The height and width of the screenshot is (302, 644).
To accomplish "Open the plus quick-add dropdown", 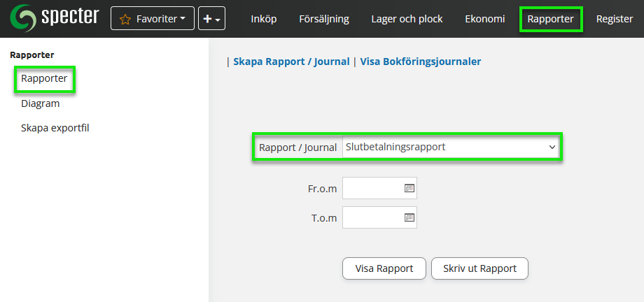I will (211, 19).
